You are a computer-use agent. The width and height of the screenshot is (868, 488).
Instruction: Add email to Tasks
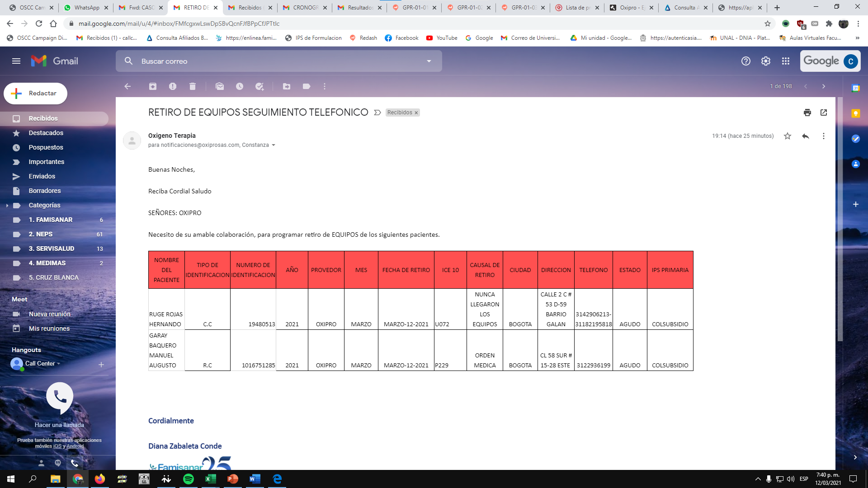(259, 86)
